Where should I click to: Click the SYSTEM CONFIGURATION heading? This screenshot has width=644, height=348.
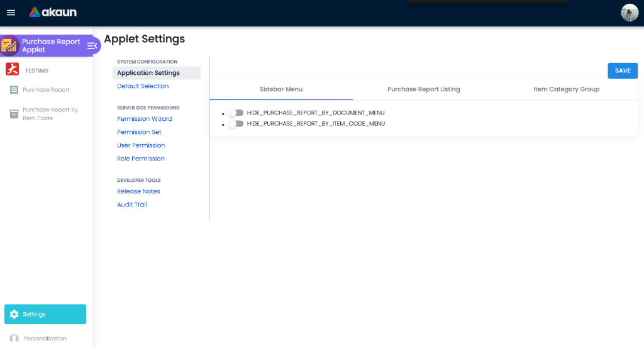[x=147, y=62]
